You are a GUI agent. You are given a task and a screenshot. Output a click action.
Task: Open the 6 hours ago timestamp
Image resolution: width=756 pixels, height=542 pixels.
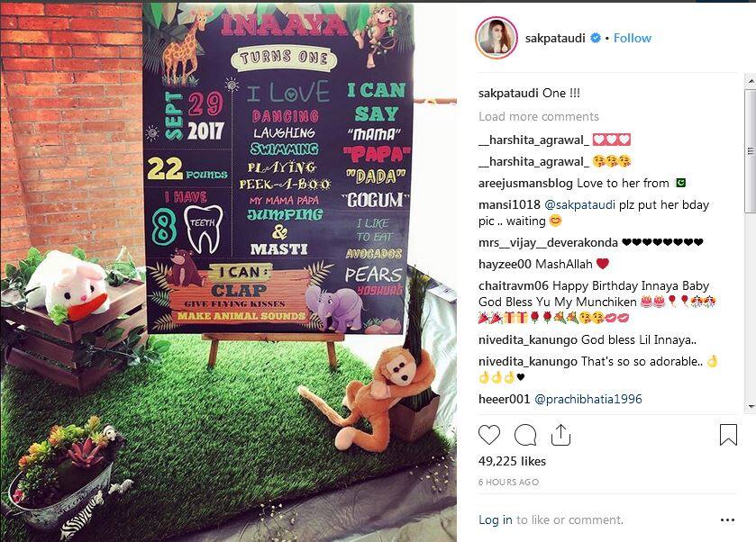click(509, 483)
